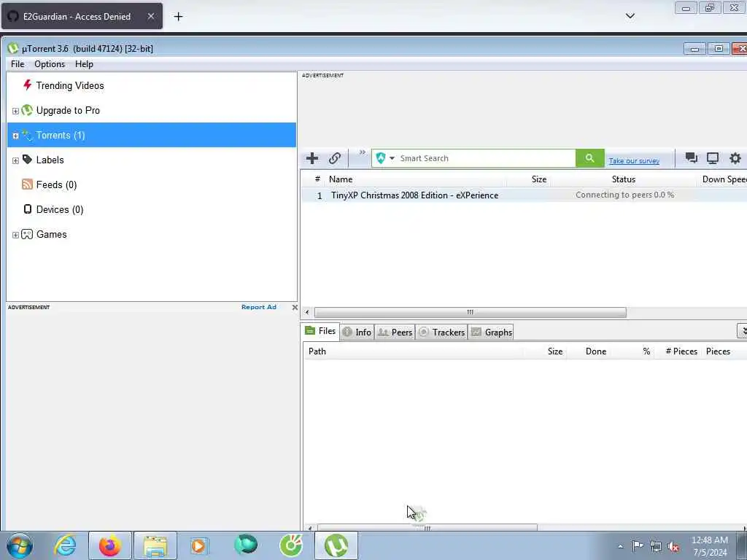Select Upgrade to Pro item
The width and height of the screenshot is (747, 560).
(x=68, y=111)
